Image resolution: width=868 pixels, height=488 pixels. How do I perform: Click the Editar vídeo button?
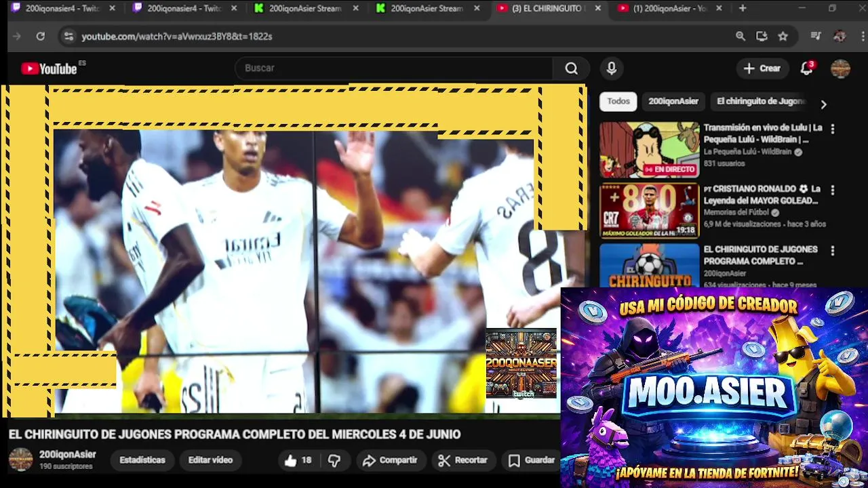210,460
